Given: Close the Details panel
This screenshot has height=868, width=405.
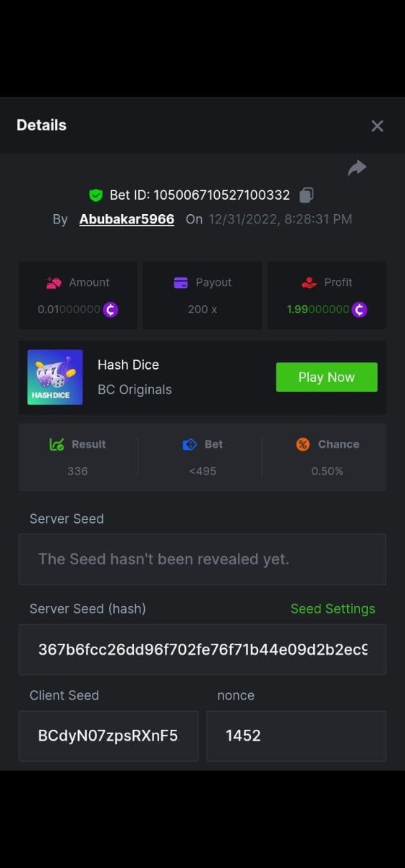Looking at the screenshot, I should [x=377, y=126].
